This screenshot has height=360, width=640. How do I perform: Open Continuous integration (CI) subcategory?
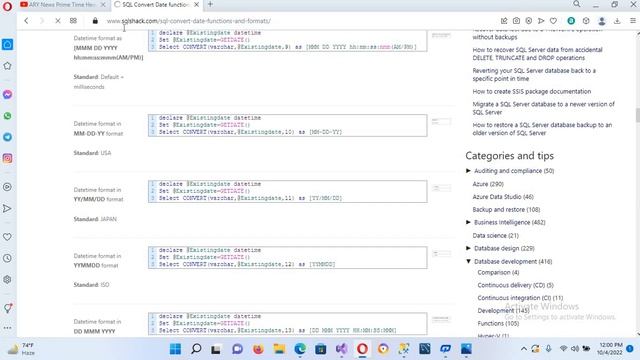point(520,298)
